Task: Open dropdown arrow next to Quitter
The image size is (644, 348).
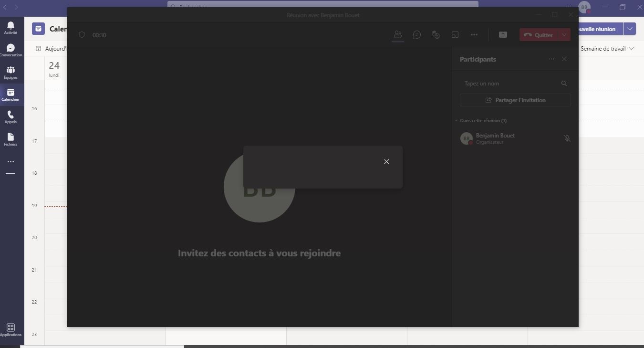Action: point(564,35)
